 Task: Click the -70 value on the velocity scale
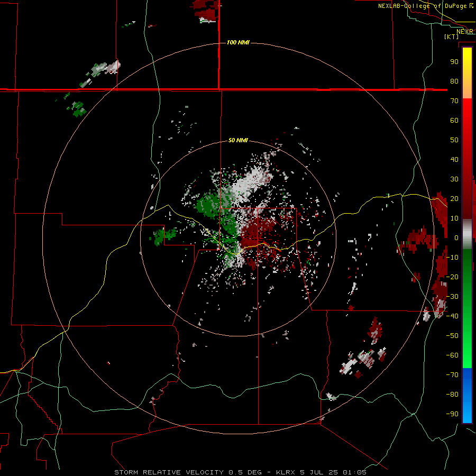[452, 375]
